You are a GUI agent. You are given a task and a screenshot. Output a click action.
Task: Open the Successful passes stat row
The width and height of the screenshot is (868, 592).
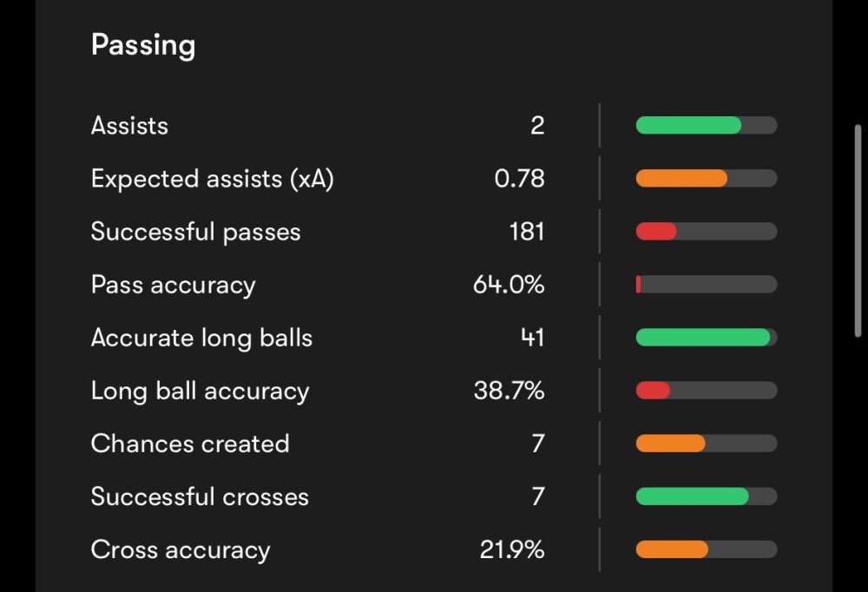(195, 232)
